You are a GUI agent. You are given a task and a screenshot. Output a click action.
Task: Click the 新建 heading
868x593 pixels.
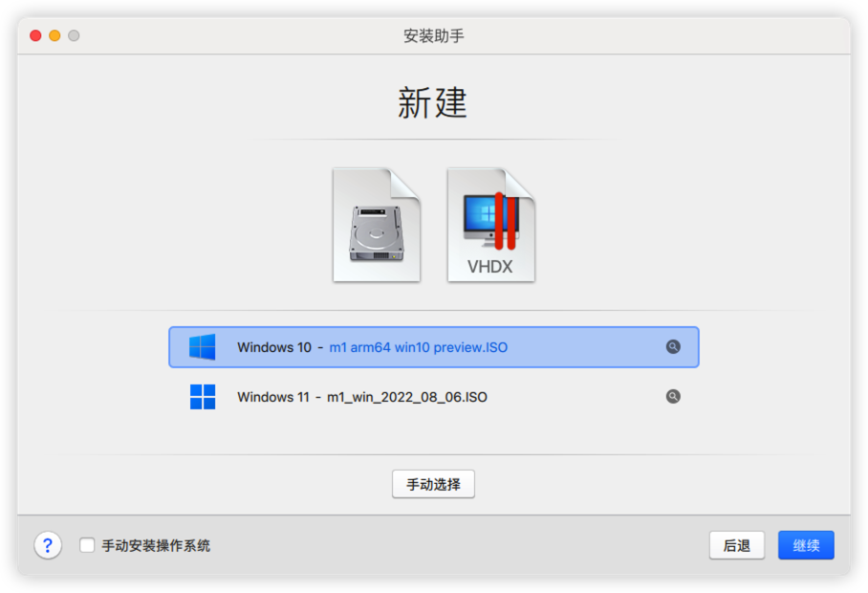433,103
